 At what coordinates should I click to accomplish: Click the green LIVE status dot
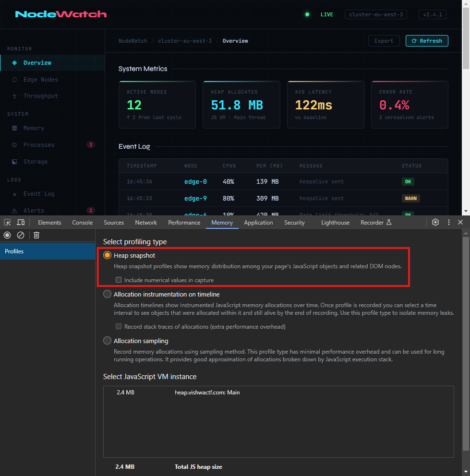coord(307,14)
